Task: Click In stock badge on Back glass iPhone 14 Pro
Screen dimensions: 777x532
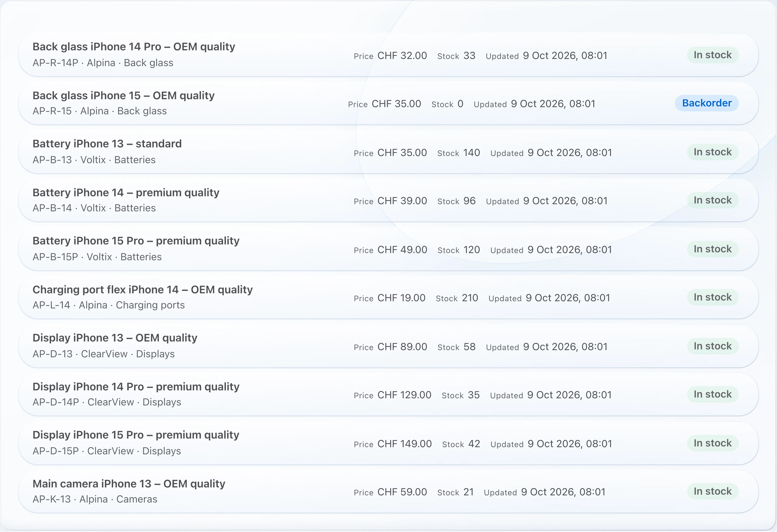Action: point(712,55)
